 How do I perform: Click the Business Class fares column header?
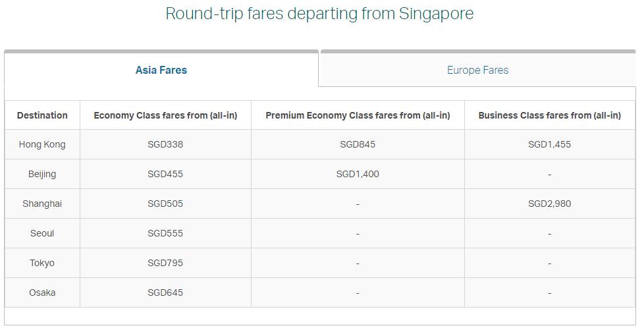coord(549,115)
